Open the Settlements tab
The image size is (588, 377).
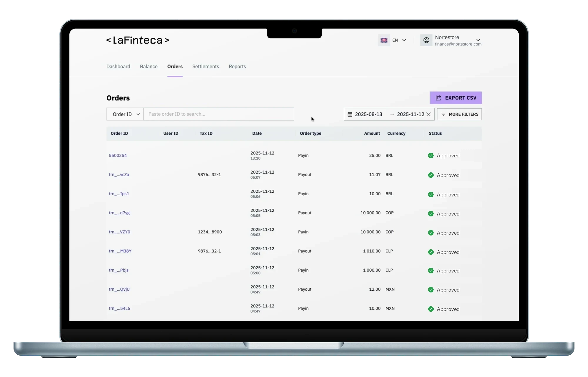(206, 67)
